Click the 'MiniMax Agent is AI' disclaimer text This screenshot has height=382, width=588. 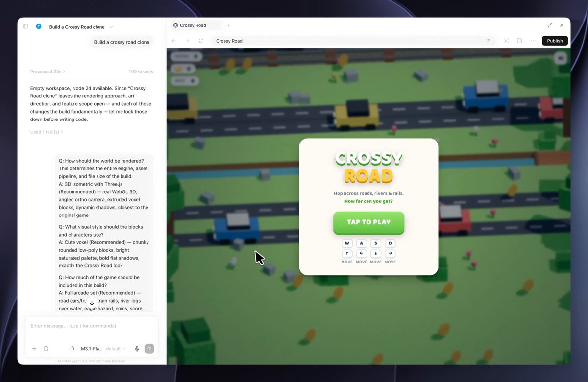(91, 361)
